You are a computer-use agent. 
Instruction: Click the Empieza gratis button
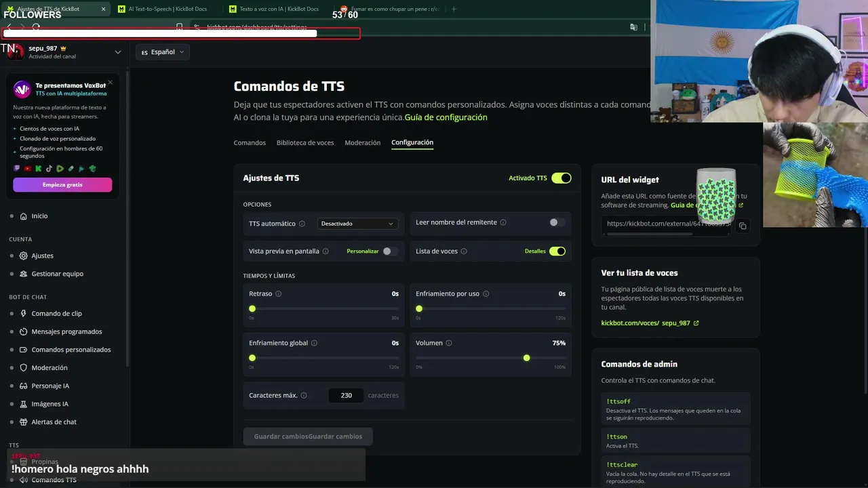coord(62,185)
